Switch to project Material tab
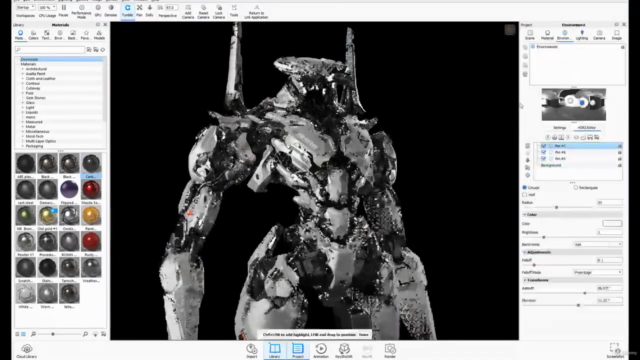Viewport: 640px width, 360px height. [x=547, y=35]
